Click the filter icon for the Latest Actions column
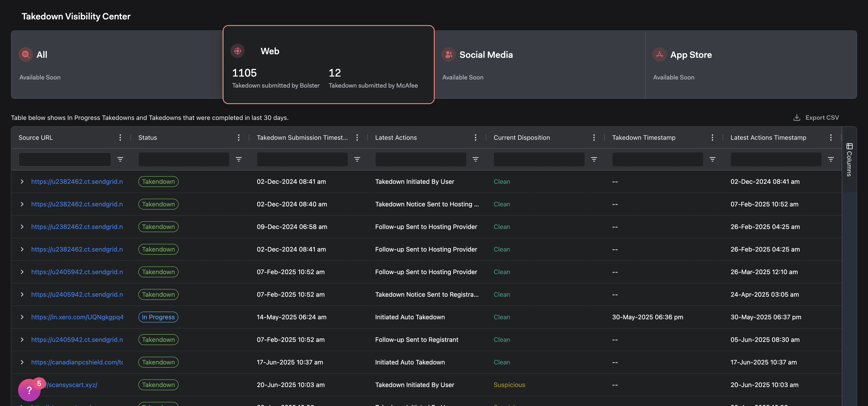 tap(475, 159)
